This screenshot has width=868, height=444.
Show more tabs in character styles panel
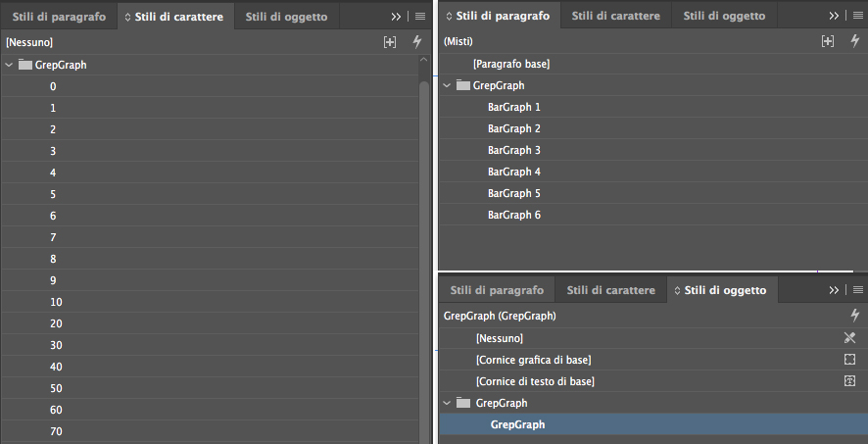click(x=396, y=17)
